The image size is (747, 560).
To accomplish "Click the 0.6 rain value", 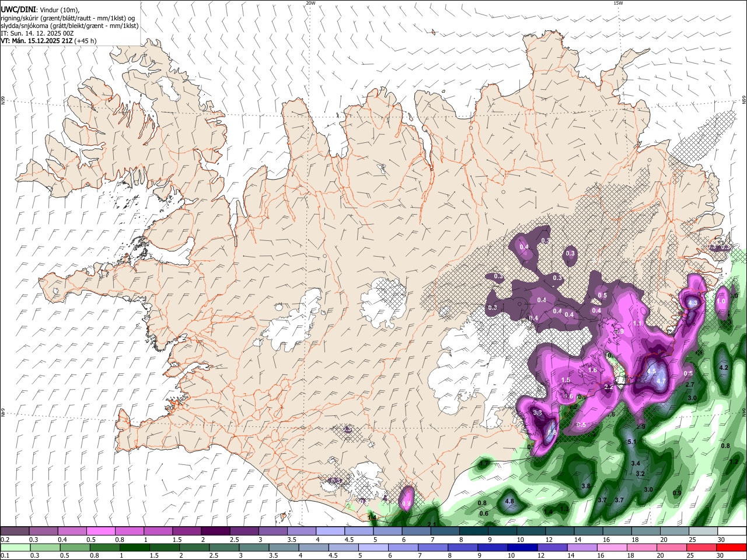I will point(484,514).
